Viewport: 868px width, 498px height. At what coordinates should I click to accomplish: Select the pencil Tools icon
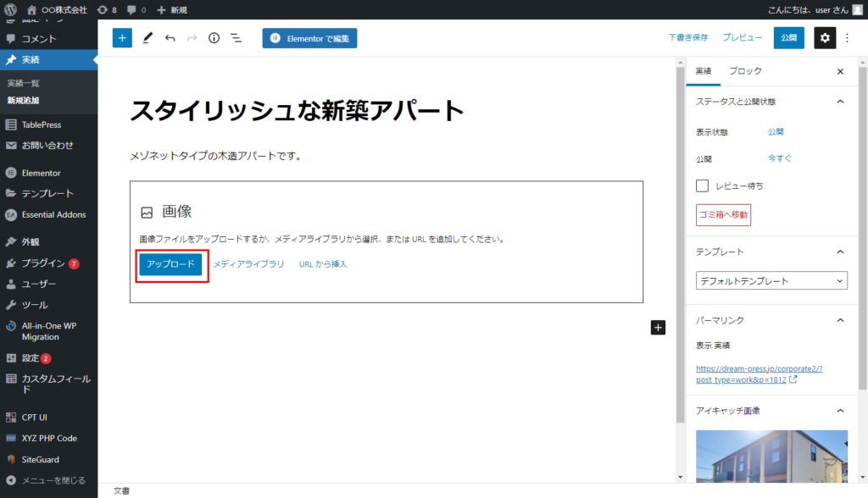(x=147, y=38)
